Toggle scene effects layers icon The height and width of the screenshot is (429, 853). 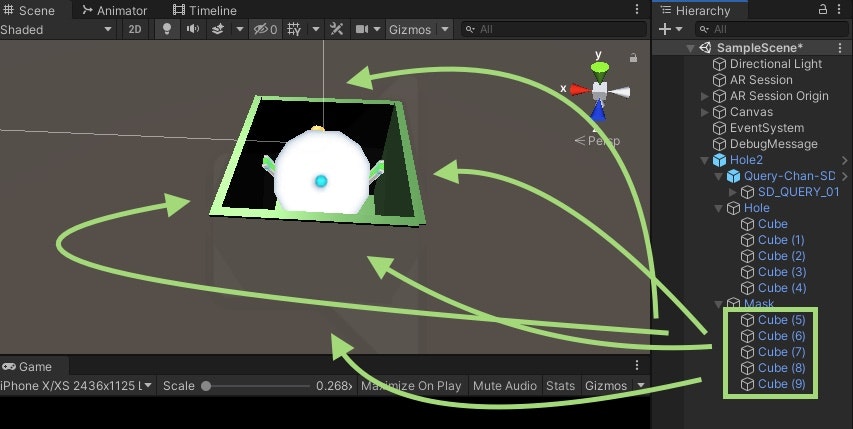218,29
